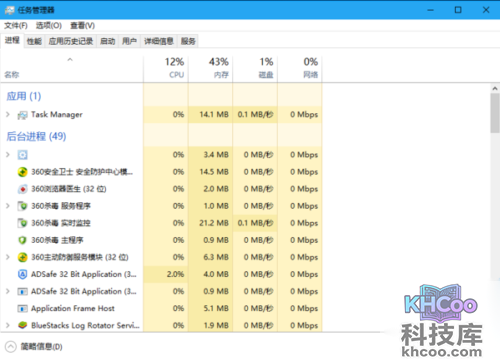Sort by the 磁盘 column header

pos(255,68)
